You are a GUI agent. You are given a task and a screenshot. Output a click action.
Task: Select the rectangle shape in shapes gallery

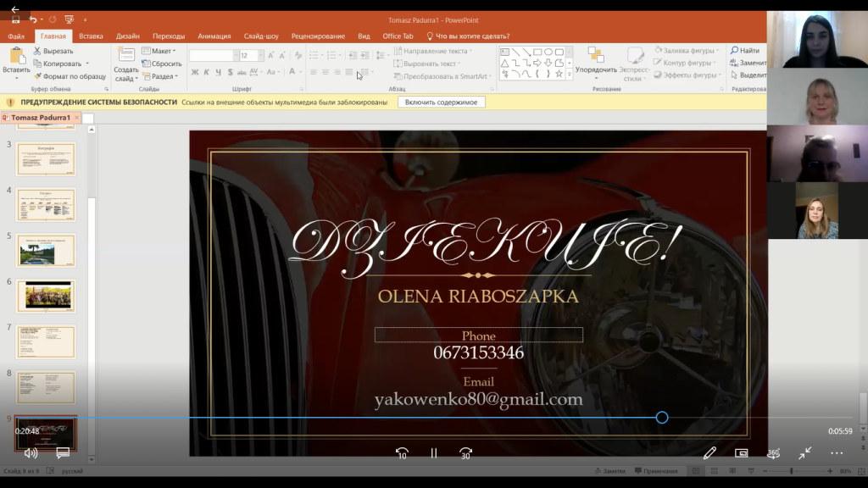tap(537, 52)
